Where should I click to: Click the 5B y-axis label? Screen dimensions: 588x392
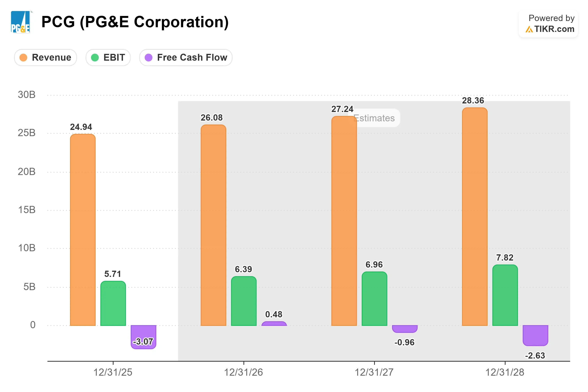tap(30, 287)
